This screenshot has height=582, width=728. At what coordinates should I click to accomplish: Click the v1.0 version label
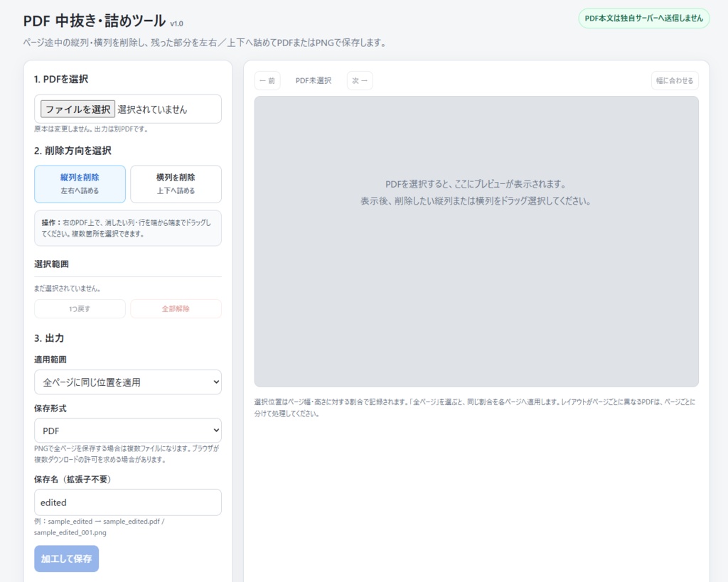tap(176, 23)
